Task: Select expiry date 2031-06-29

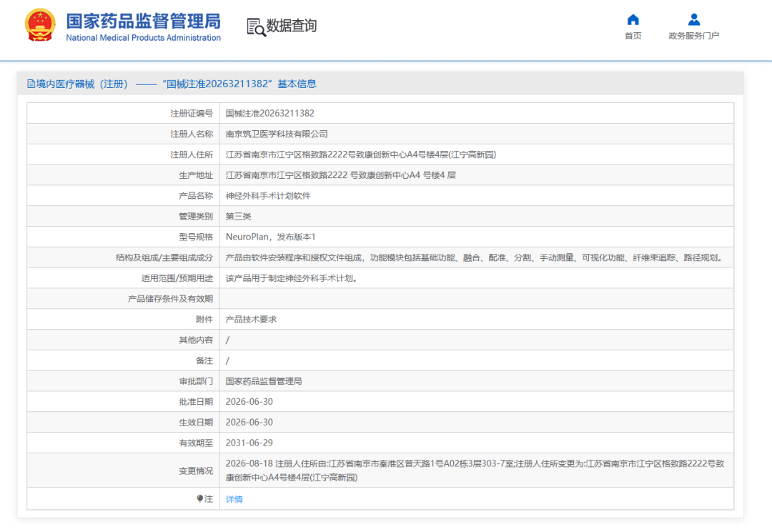Action: [249, 443]
